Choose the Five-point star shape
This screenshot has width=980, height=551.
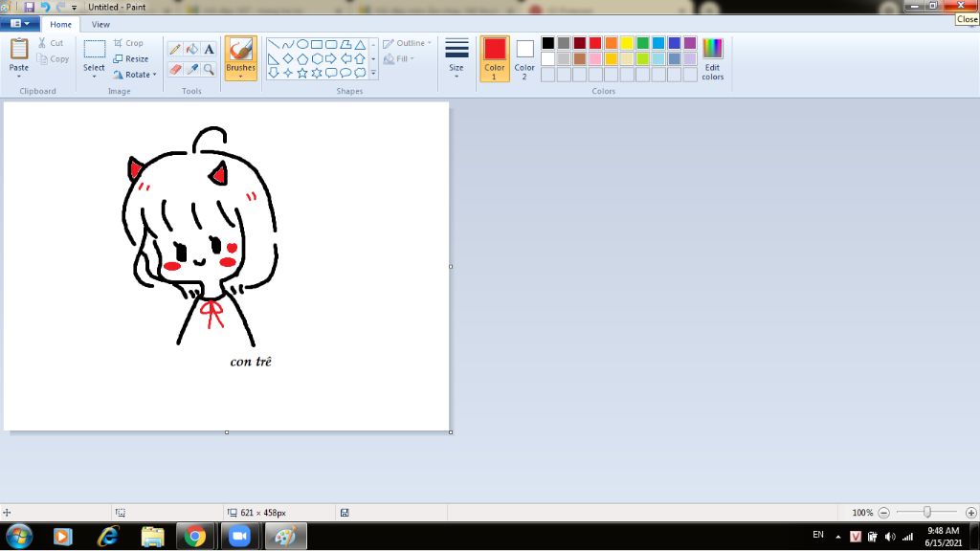(x=302, y=73)
